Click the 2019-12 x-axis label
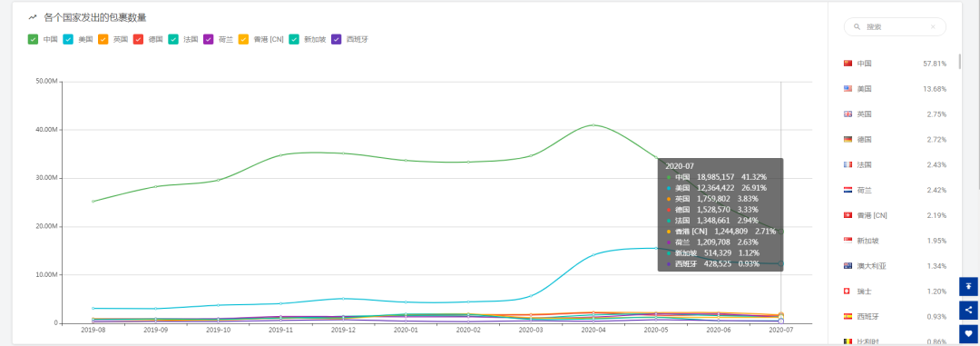This screenshot has height=346, width=980. [x=343, y=329]
